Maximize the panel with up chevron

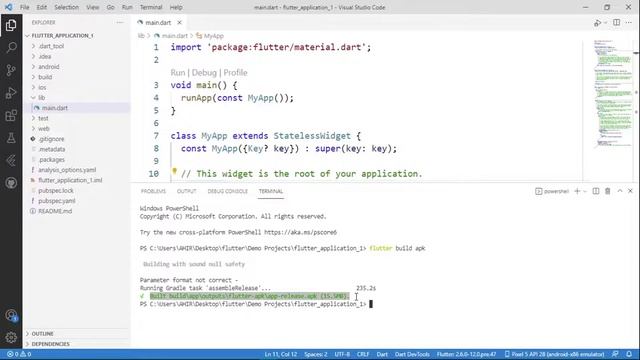click(620, 191)
